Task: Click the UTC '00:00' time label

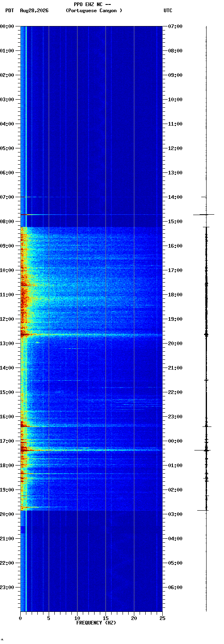Action: (x=175, y=441)
